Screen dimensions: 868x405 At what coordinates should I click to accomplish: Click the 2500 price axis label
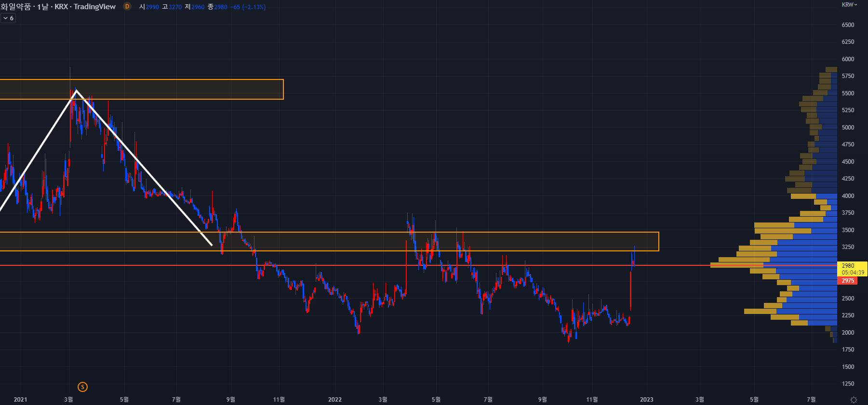pos(848,299)
